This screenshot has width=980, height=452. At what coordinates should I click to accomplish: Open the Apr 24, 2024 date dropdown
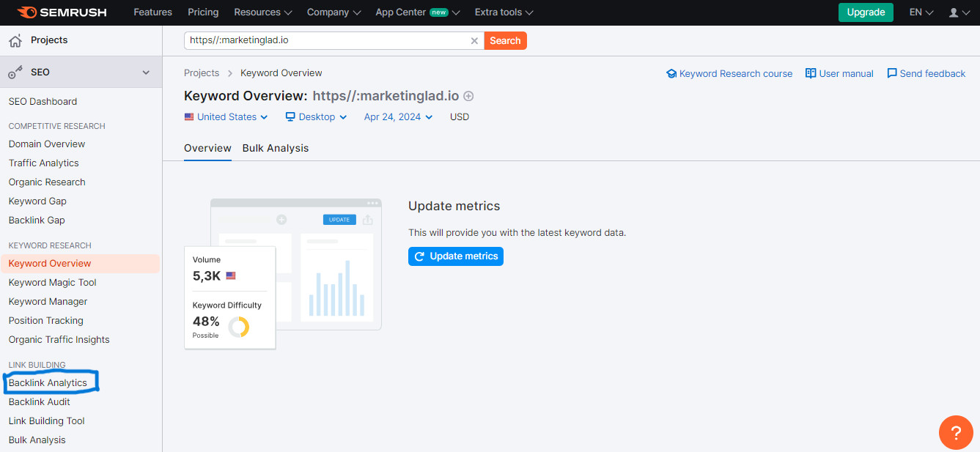(x=399, y=117)
